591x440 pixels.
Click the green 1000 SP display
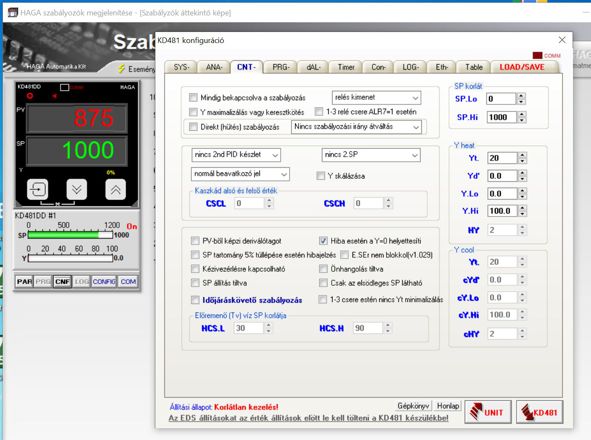coord(77,150)
